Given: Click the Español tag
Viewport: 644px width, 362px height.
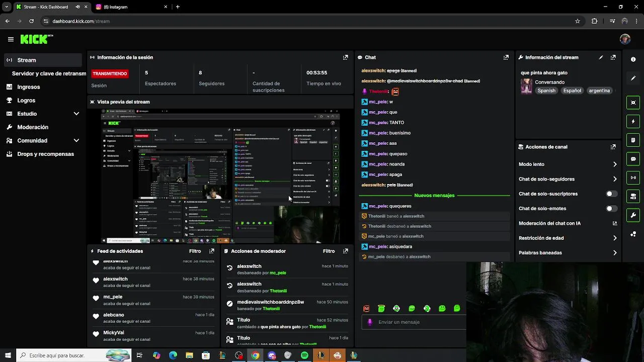Looking at the screenshot, I should coord(572,90).
